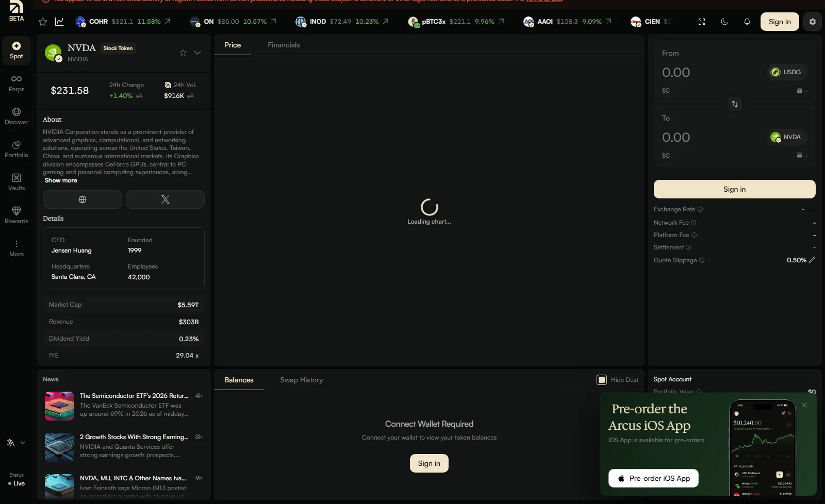Open NVDA token dropdown in To field

pos(787,137)
